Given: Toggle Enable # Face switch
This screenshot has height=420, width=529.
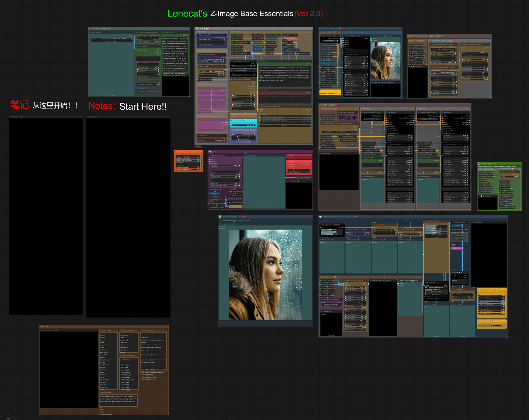Looking at the screenshot, I should (x=200, y=165).
